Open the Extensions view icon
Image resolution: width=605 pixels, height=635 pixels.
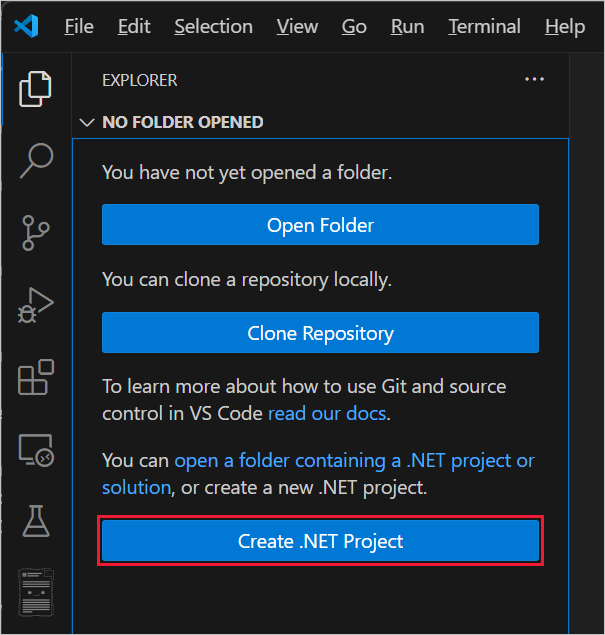(36, 378)
